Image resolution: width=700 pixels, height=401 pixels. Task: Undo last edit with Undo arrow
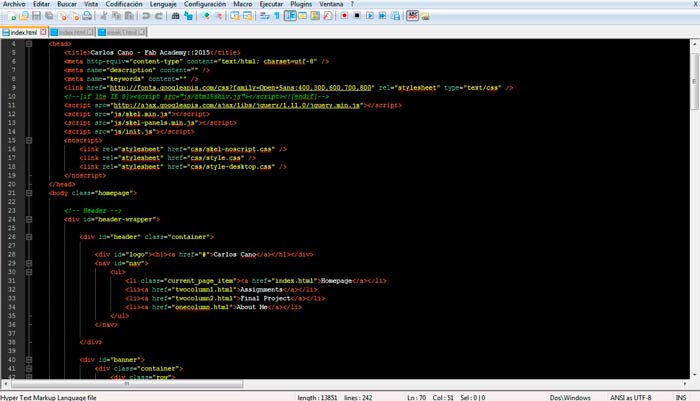click(146, 17)
